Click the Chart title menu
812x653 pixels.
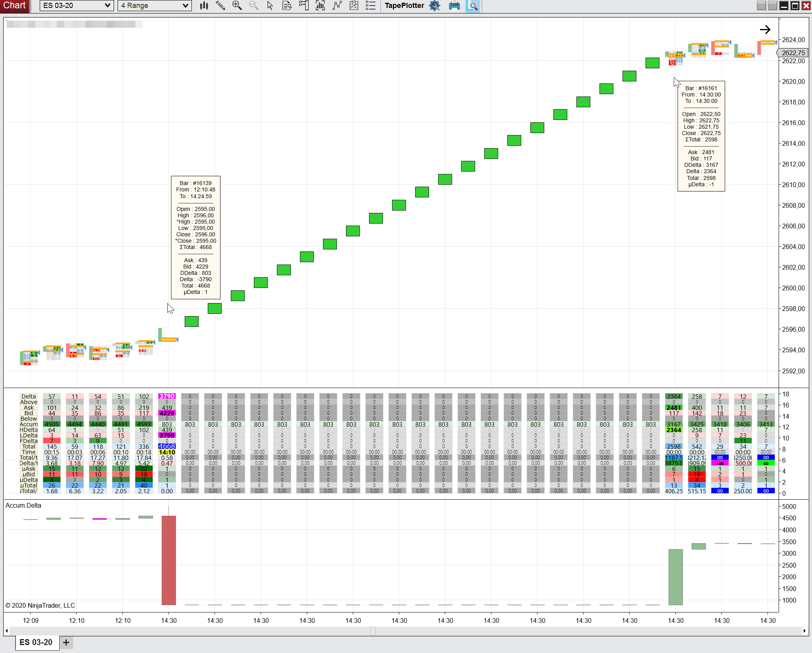[14, 6]
